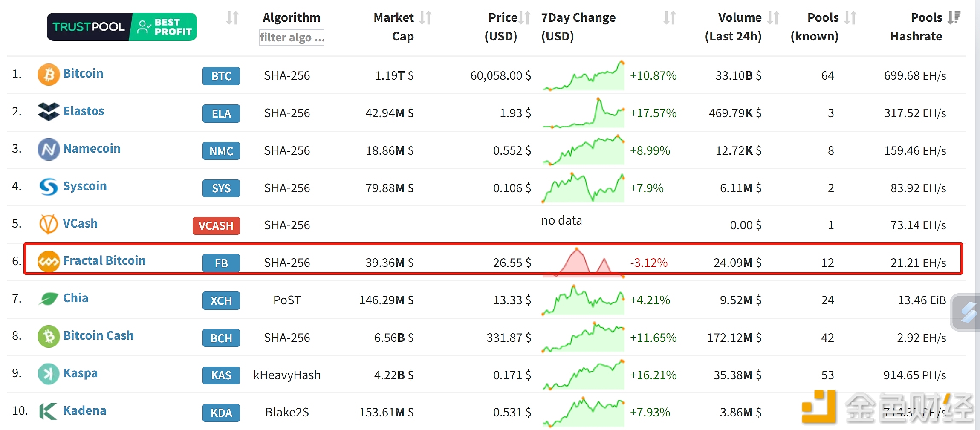Click the Fractal Bitcoin logo icon
This screenshot has width=980, height=430.
click(49, 261)
